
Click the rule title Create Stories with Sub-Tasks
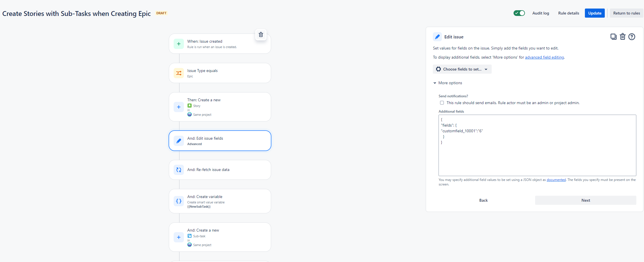coord(76,14)
